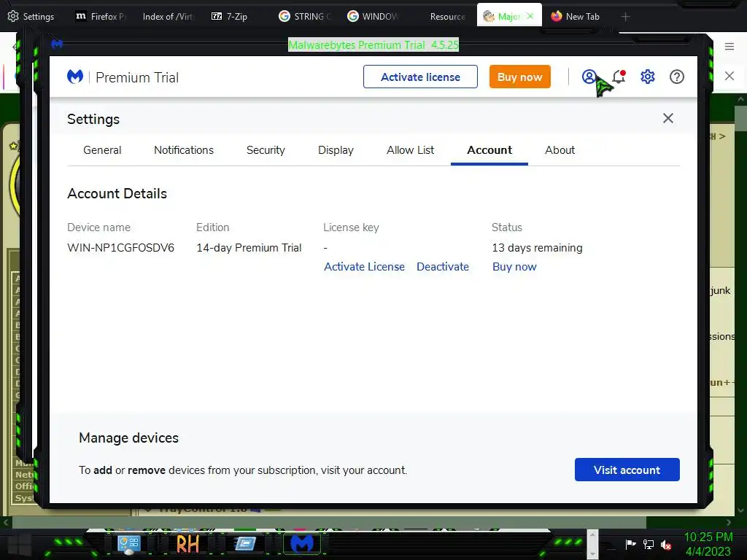747x560 pixels.
Task: Switch to the Settings browser tab
Action: pos(31,16)
